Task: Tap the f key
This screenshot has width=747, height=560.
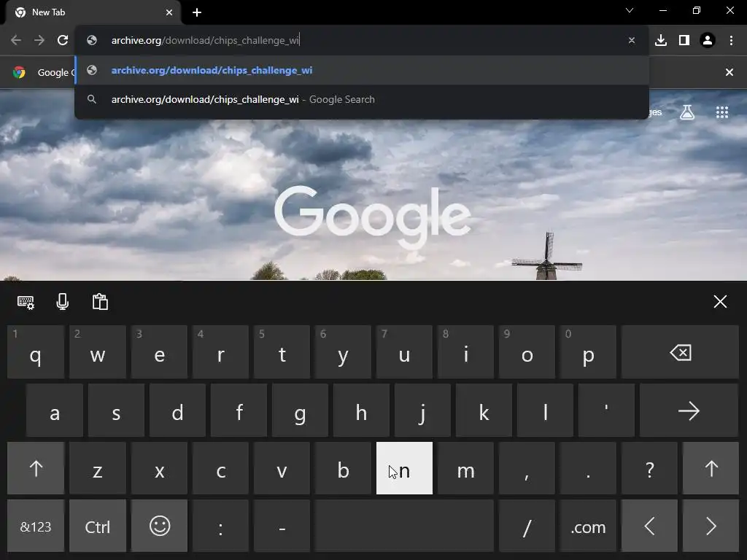Action: point(239,411)
